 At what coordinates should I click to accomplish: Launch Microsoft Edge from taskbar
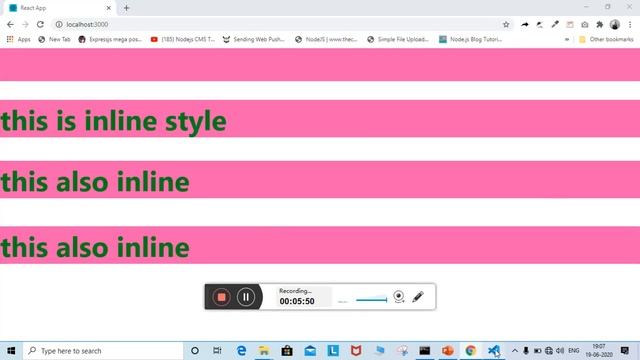[242, 351]
